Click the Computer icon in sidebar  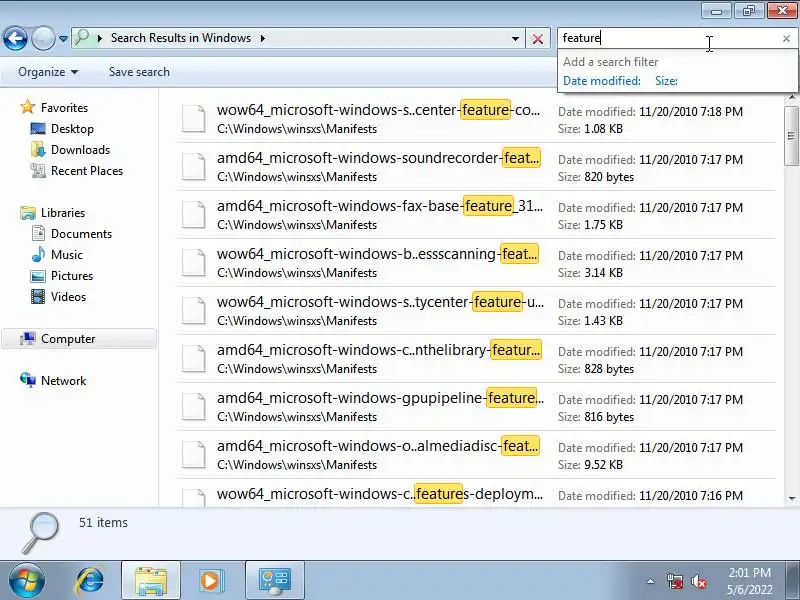[28, 339]
